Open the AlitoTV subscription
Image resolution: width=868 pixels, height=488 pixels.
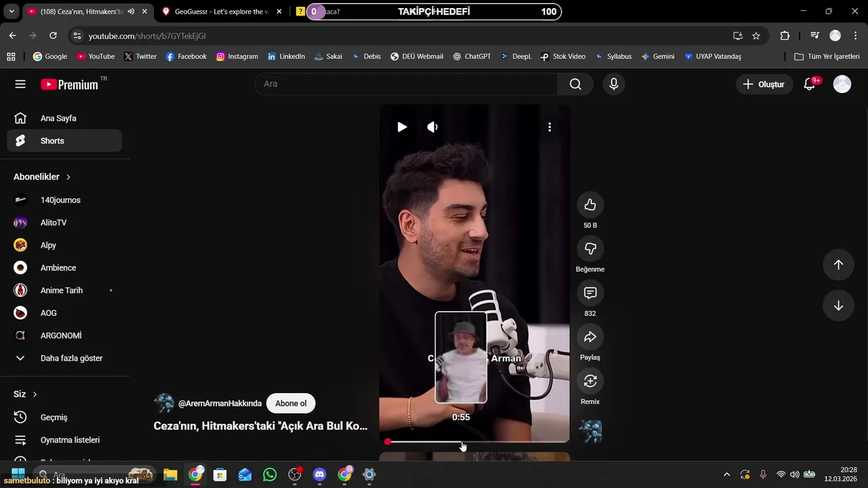(64, 222)
